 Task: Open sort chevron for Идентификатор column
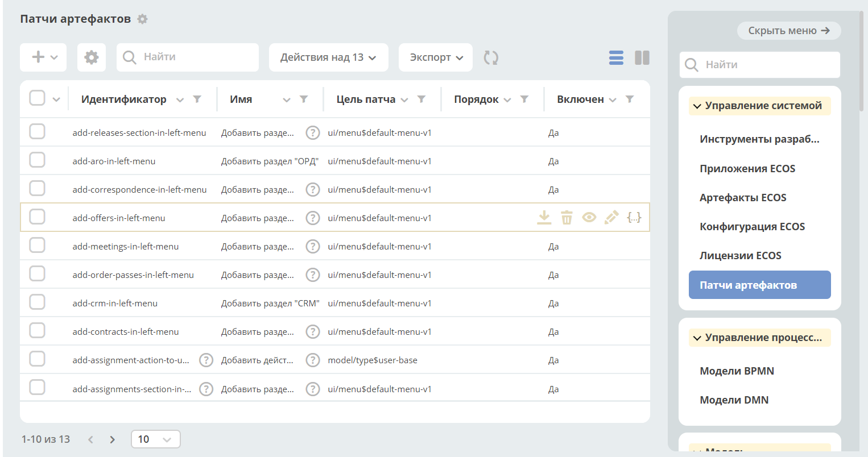180,100
